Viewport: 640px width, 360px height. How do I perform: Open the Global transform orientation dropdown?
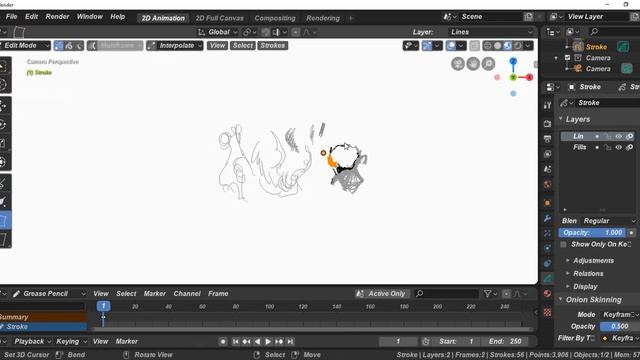click(x=217, y=32)
